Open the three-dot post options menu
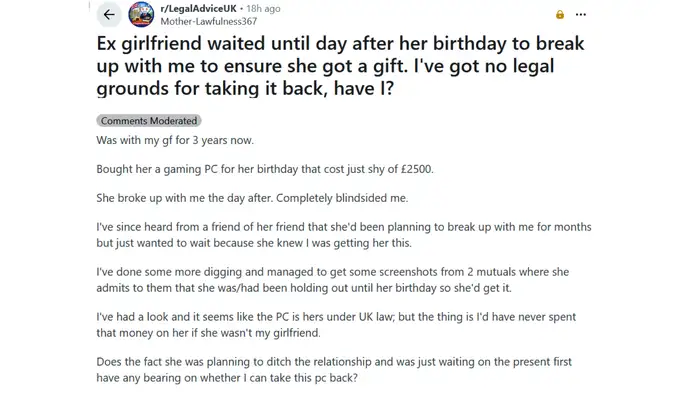Image resolution: width=700 pixels, height=394 pixels. [x=581, y=15]
